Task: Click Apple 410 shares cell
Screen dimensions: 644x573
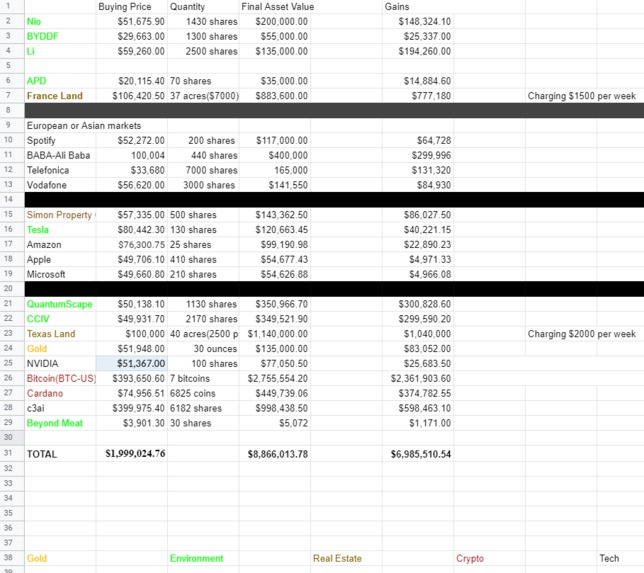Action: 203,259
